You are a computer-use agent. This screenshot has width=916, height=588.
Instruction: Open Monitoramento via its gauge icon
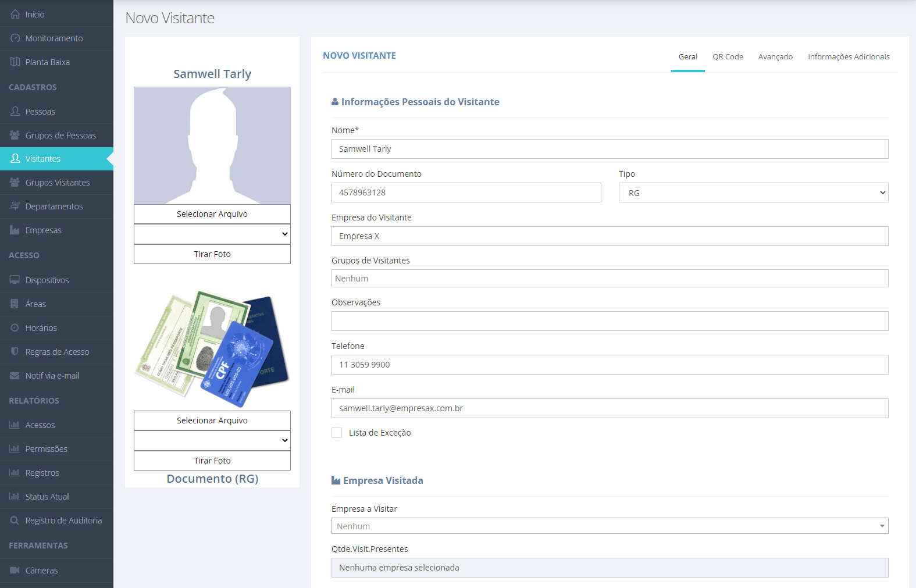point(15,38)
